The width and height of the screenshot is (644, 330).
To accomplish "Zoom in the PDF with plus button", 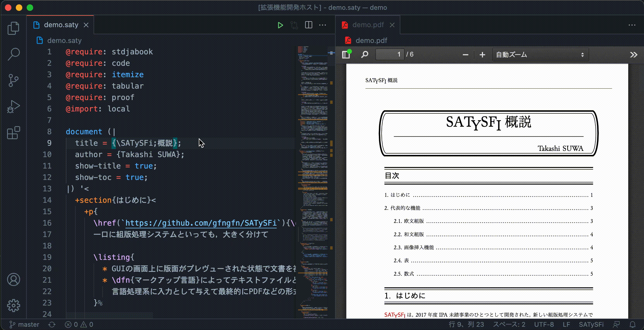I will [x=482, y=55].
